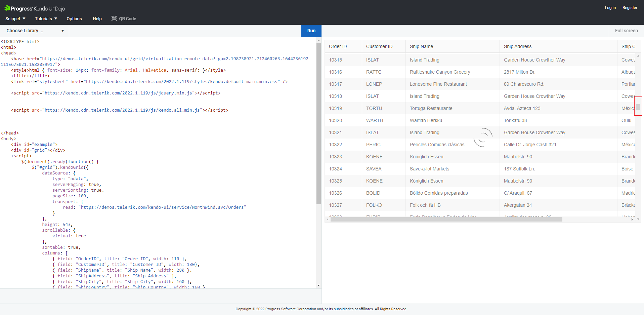Open the Help menu
644x315 pixels.
tap(97, 19)
